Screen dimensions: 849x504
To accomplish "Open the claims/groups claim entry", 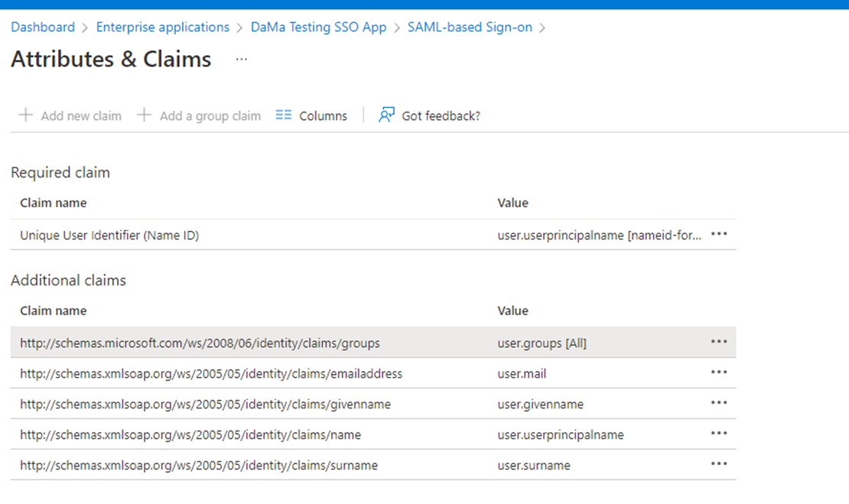I will [200, 343].
